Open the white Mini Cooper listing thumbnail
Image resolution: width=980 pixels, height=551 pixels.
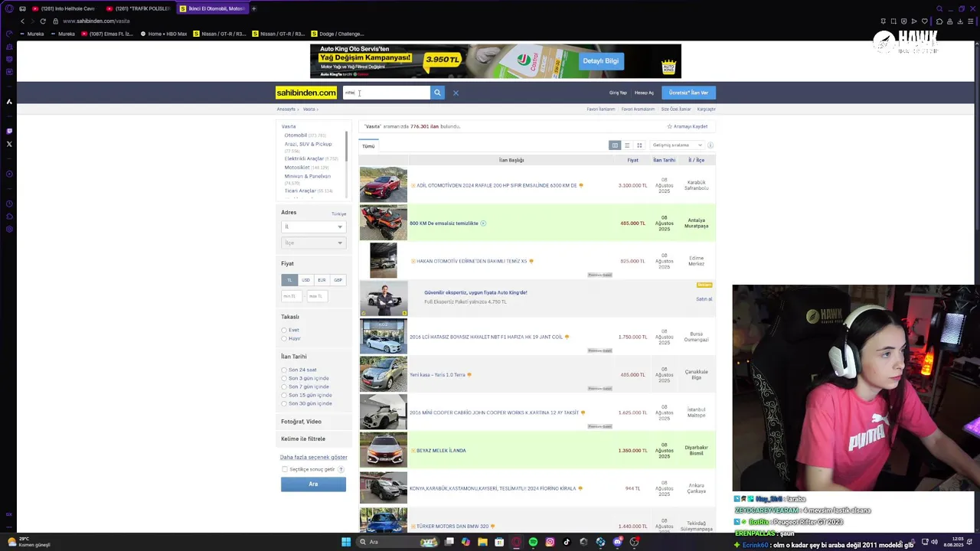coord(384,412)
